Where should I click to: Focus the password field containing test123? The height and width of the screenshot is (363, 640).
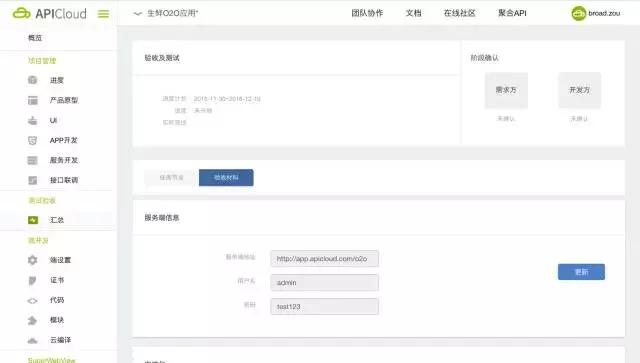324,307
